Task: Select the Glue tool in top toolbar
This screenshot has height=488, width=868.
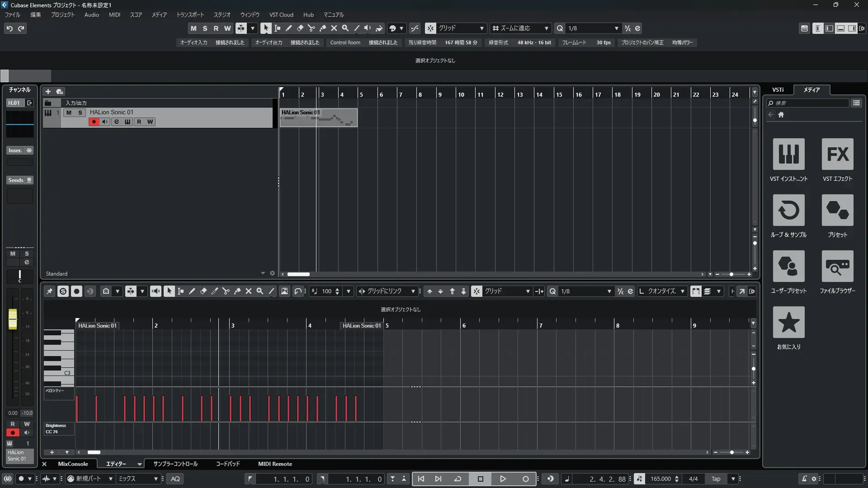Action: click(322, 28)
